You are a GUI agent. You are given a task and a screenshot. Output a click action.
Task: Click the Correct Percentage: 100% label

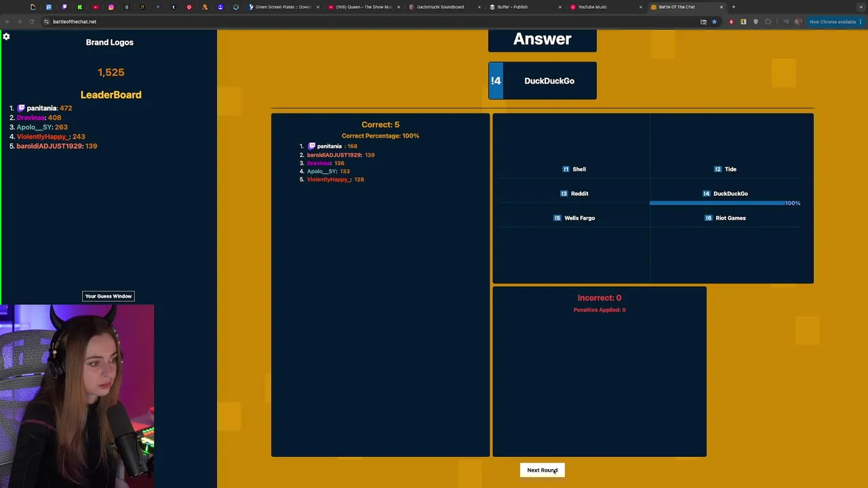tap(380, 136)
